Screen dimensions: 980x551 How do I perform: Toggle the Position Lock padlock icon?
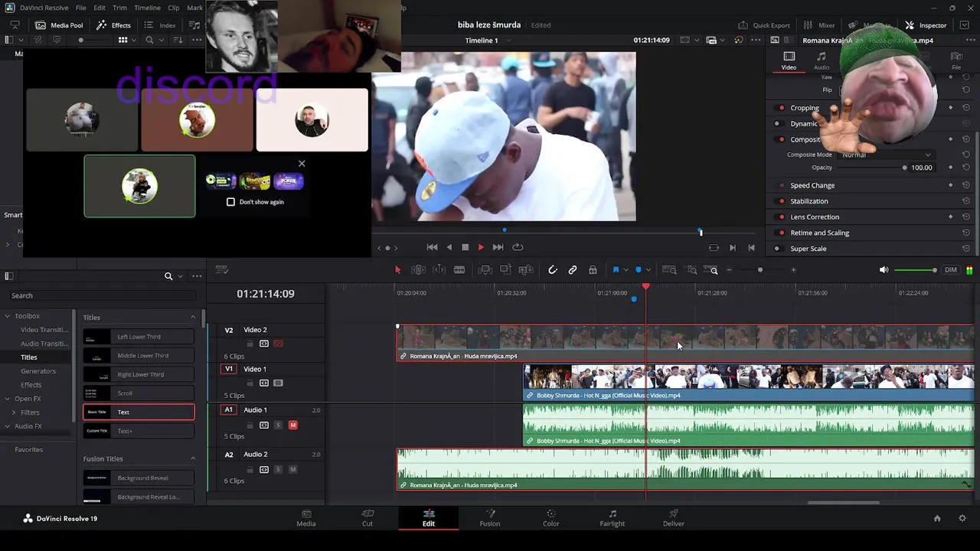[x=593, y=270]
